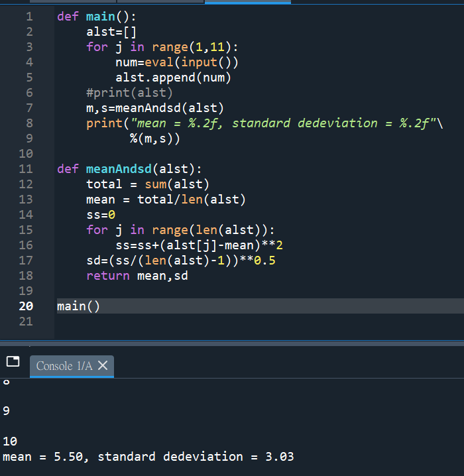Click the 'def meanAndsd(alst):' definition
The width and height of the screenshot is (464, 476).
click(x=129, y=168)
